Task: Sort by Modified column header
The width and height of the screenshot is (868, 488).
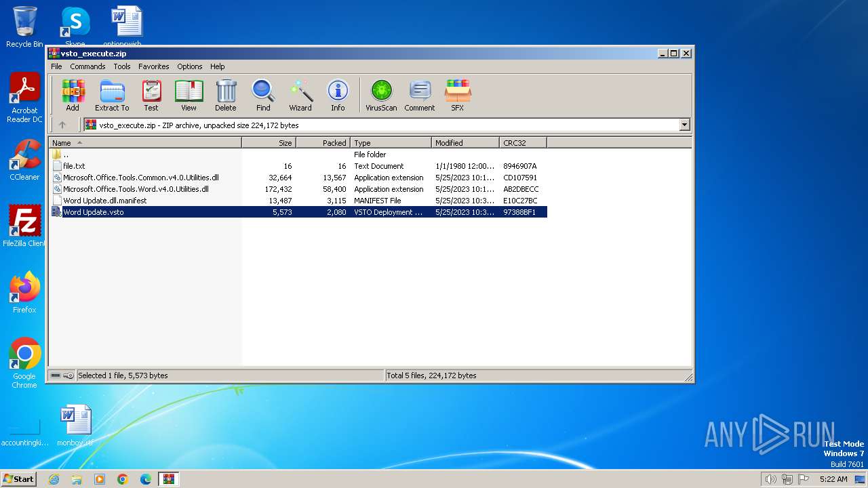Action: (465, 143)
